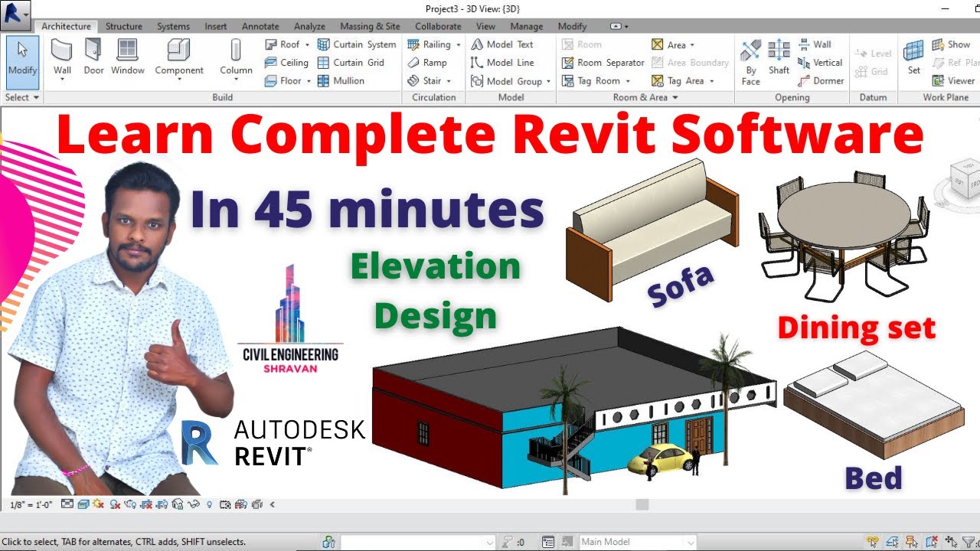
Task: Open the Annotate ribbon tab
Action: (x=260, y=26)
